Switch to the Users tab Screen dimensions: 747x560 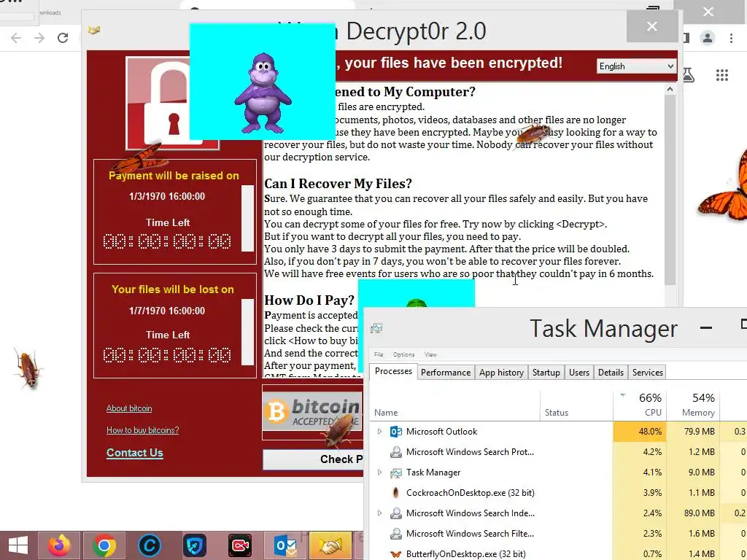tap(578, 373)
